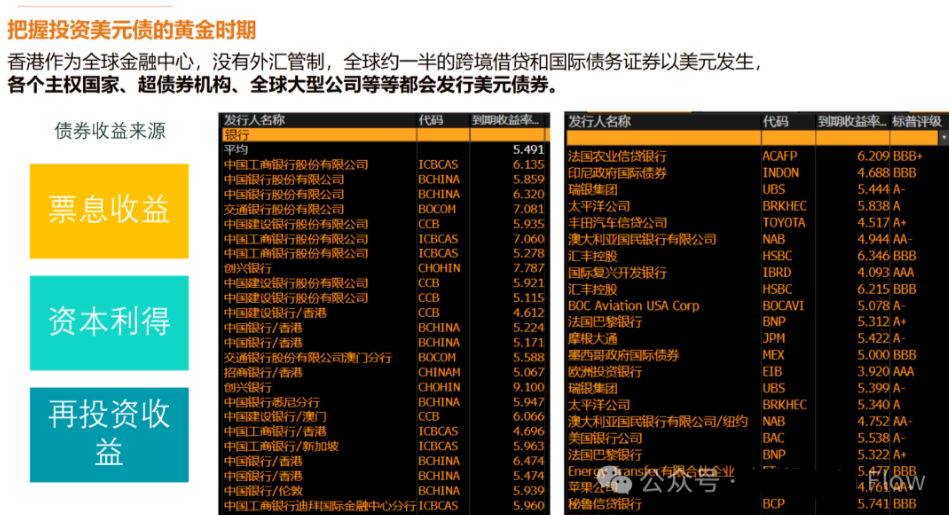Click the TOYOTA ticker code
Screen dimensions: 949x515
pos(781,223)
